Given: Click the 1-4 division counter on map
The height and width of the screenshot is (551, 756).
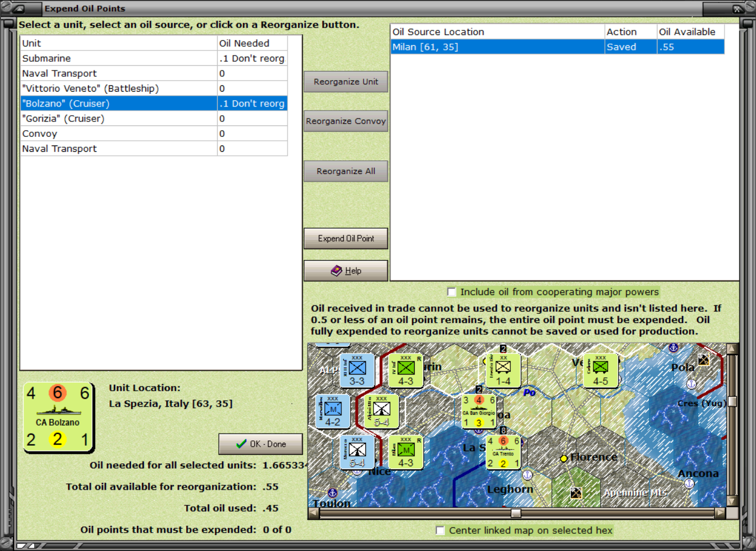Looking at the screenshot, I should (503, 370).
